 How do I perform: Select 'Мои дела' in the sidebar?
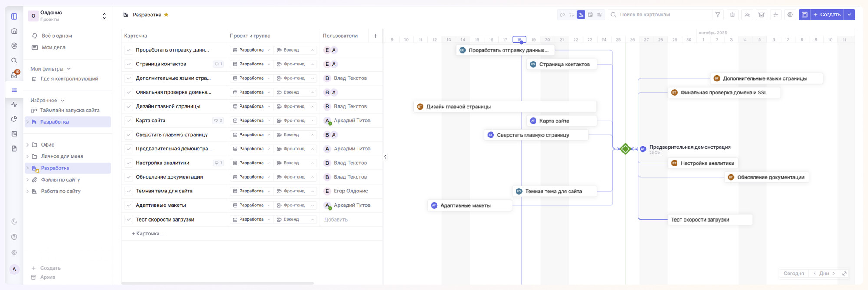(53, 47)
